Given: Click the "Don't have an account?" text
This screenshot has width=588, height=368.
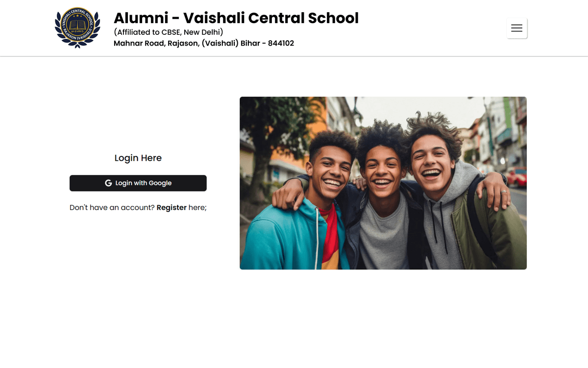Looking at the screenshot, I should pos(112,208).
